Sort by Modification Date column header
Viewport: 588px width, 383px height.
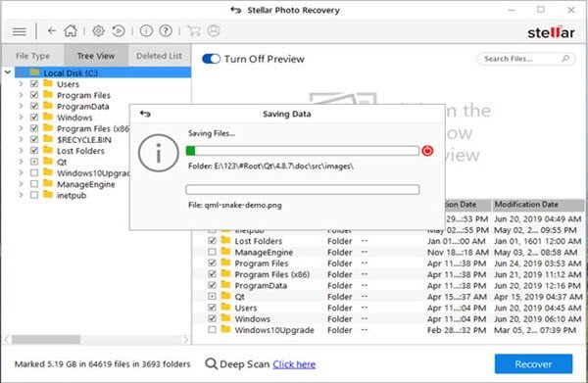pyautogui.click(x=538, y=205)
